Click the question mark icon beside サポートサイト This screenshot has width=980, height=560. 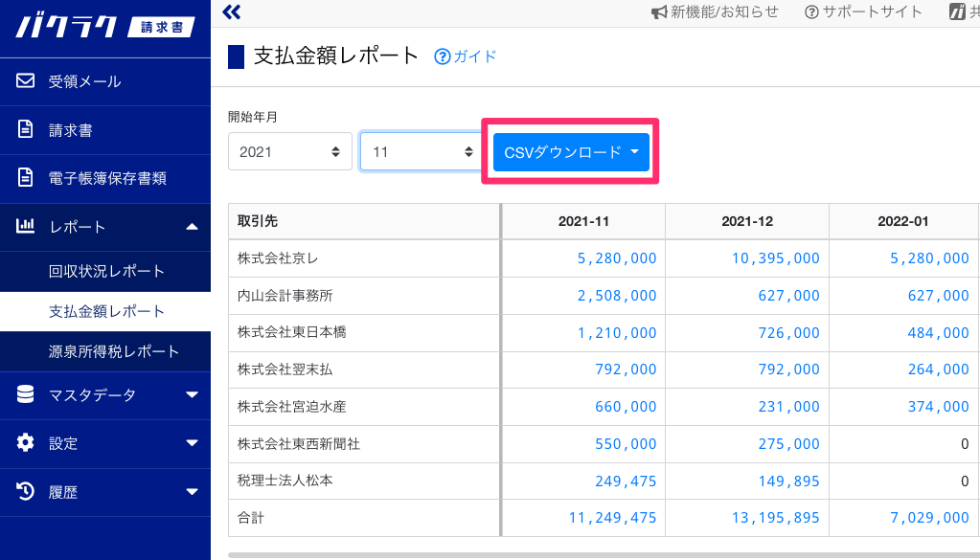[x=811, y=11]
